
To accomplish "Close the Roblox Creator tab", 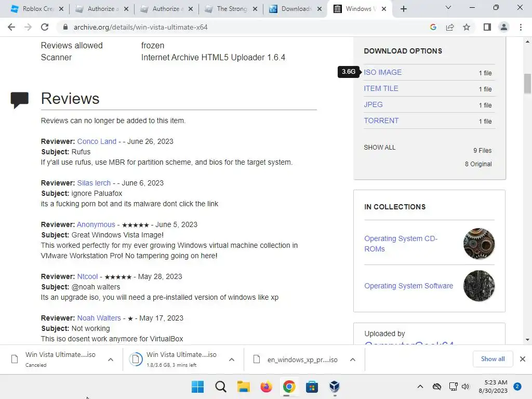I will tap(61, 9).
